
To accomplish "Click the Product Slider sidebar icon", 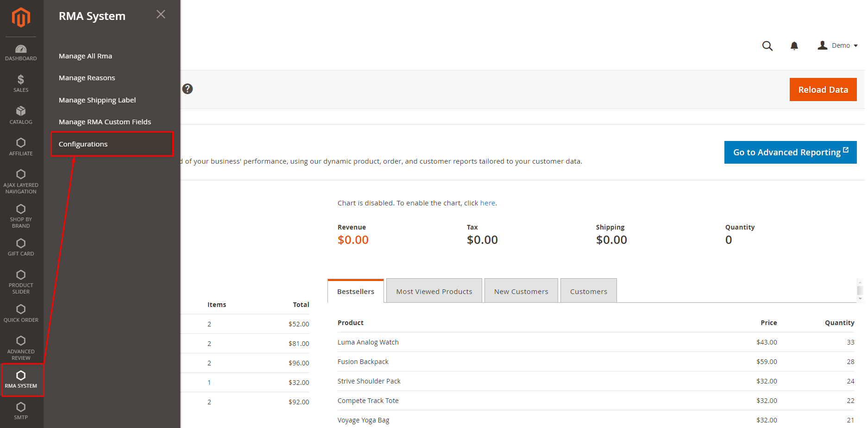I will [21, 281].
